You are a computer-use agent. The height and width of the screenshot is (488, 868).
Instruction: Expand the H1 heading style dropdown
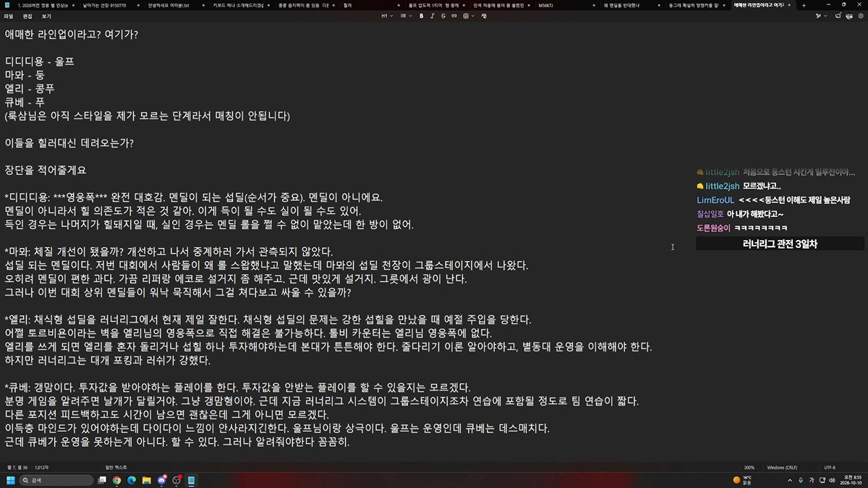pos(388,15)
